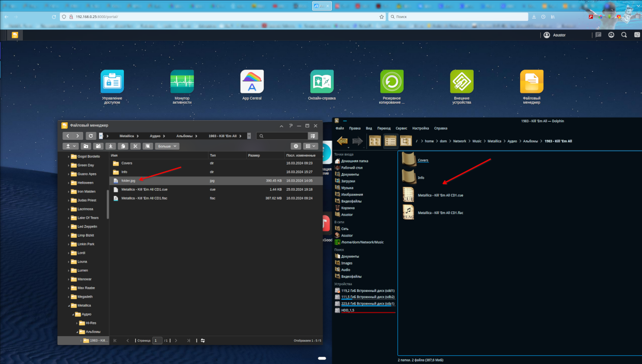Screen dimensions: 642x364
Task: Click the cut scissors toolbar icon
Action: tap(135, 146)
